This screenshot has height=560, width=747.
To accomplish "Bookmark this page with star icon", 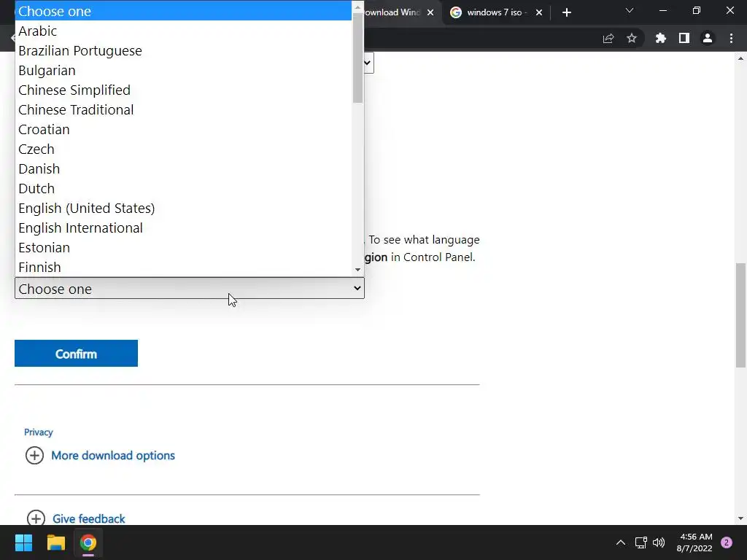I will pyautogui.click(x=632, y=38).
